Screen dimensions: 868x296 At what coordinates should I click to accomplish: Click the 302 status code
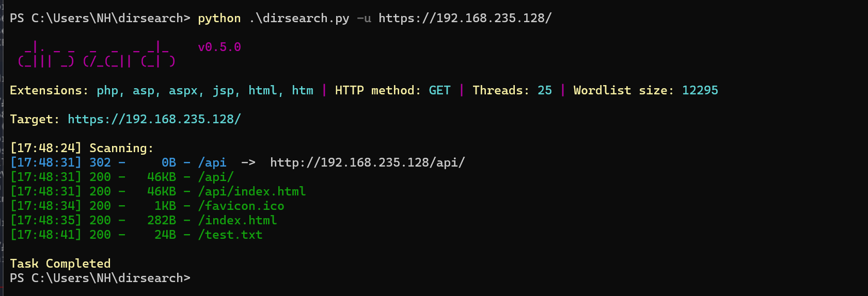pos(100,162)
